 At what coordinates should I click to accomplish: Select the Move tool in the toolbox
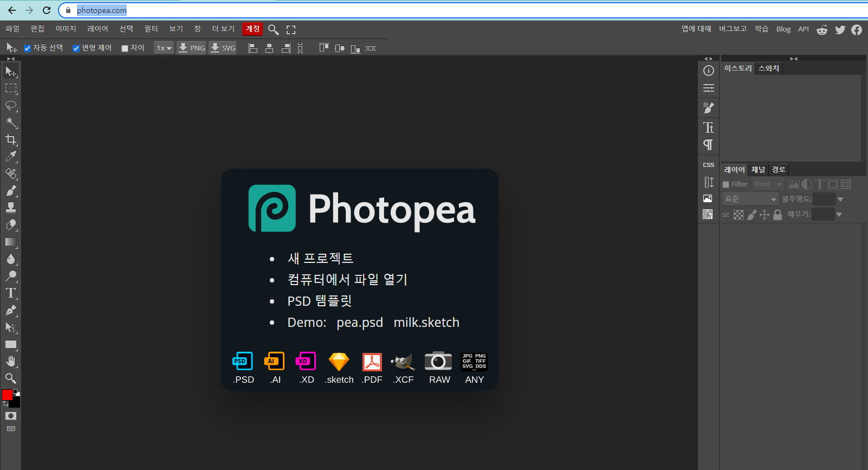pos(11,71)
